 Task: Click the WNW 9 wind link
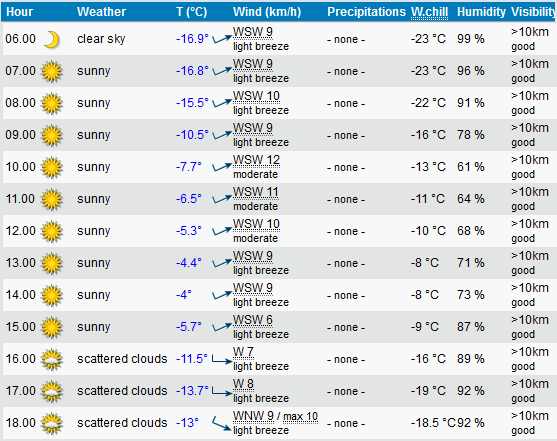[x=253, y=416]
